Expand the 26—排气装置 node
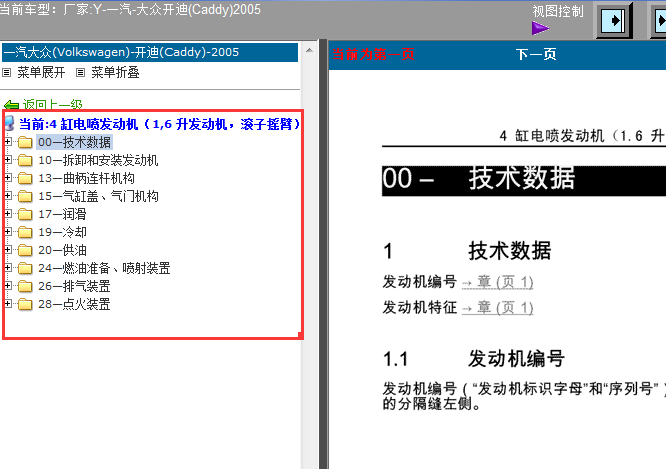 pos(8,285)
